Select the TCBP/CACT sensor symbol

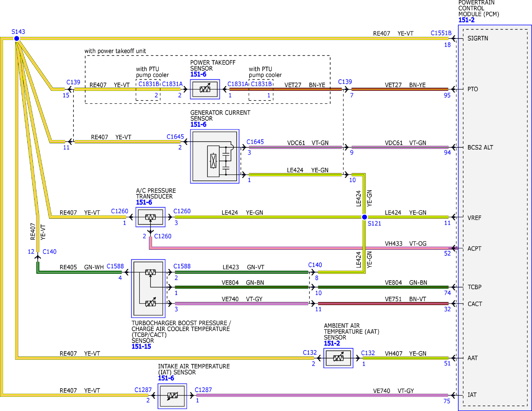click(x=148, y=288)
